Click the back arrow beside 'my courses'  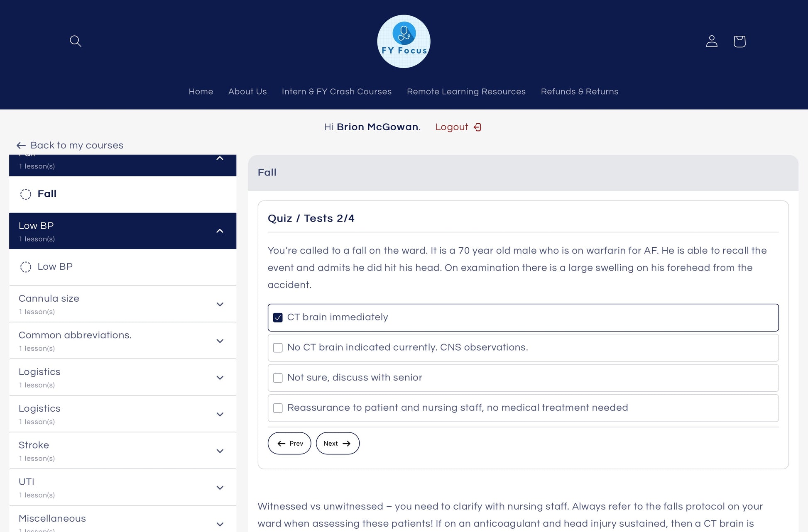click(21, 145)
